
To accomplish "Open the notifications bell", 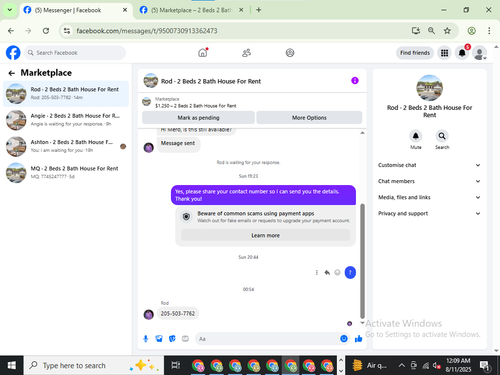I will click(462, 53).
